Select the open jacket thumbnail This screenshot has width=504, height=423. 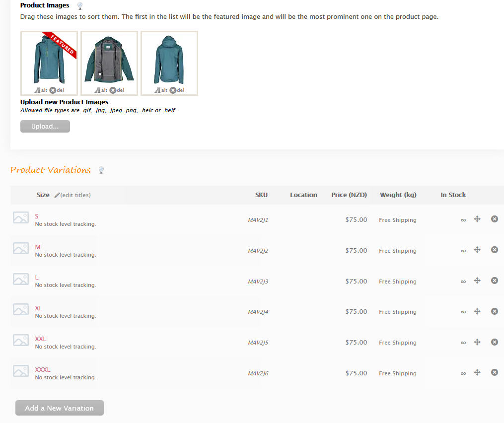109,60
